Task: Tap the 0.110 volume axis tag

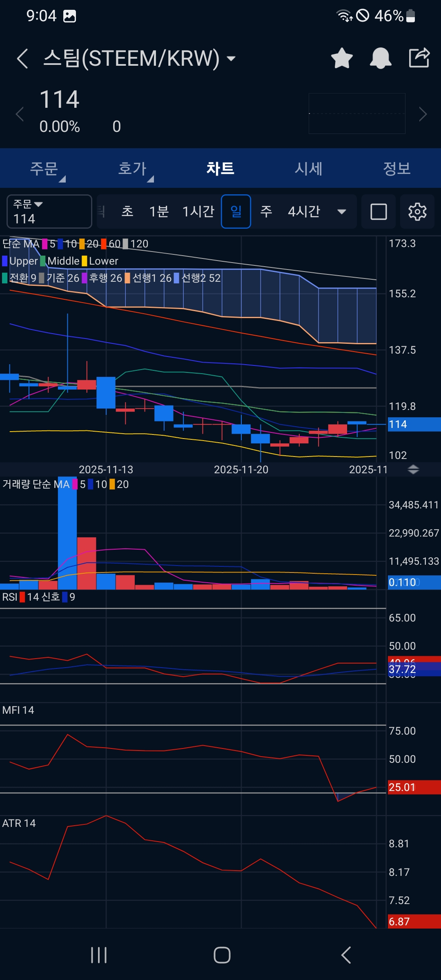Action: tap(414, 582)
